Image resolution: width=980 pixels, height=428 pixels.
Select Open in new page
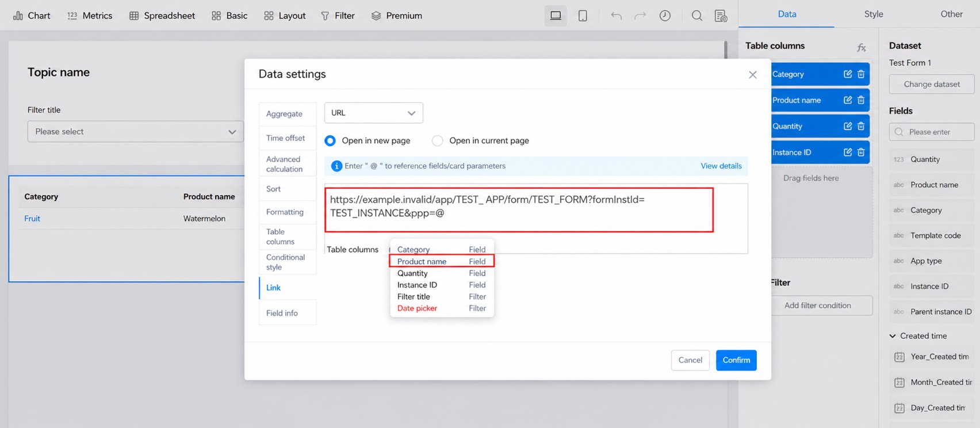(x=367, y=140)
